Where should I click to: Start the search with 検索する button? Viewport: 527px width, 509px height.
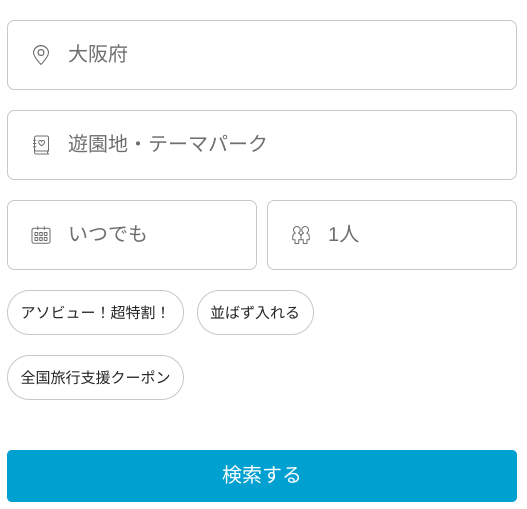(262, 476)
